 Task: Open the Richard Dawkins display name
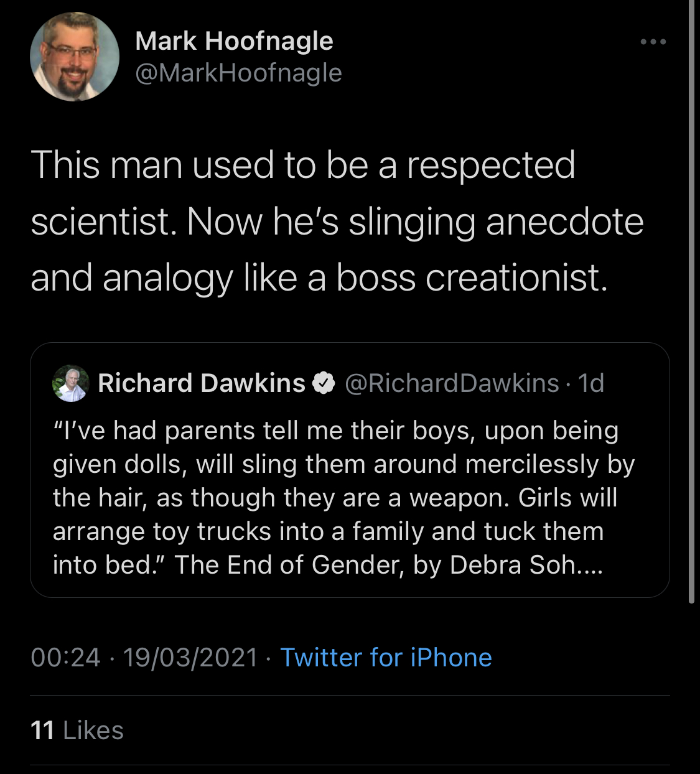coord(202,383)
